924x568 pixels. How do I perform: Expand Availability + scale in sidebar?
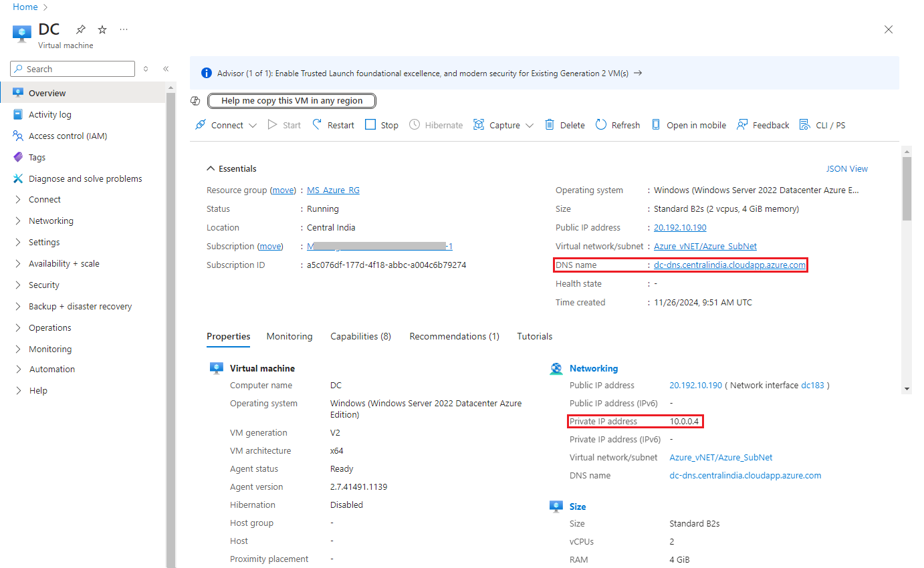point(18,264)
